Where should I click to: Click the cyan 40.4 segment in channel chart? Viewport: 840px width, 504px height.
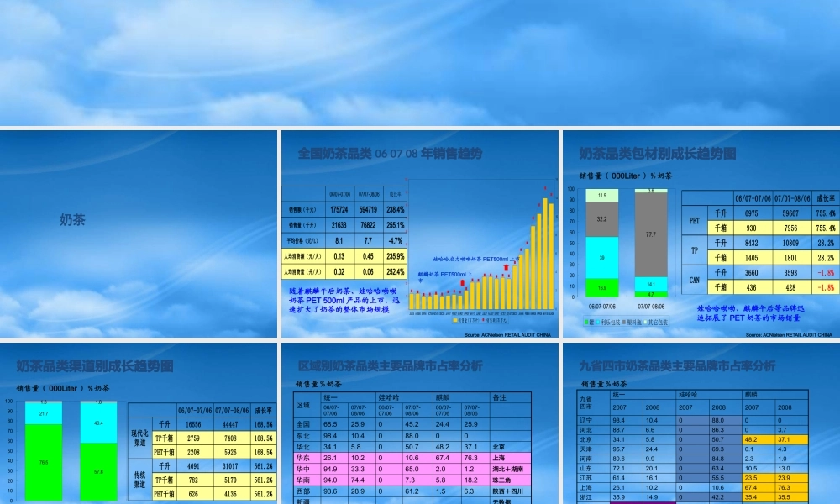click(98, 423)
